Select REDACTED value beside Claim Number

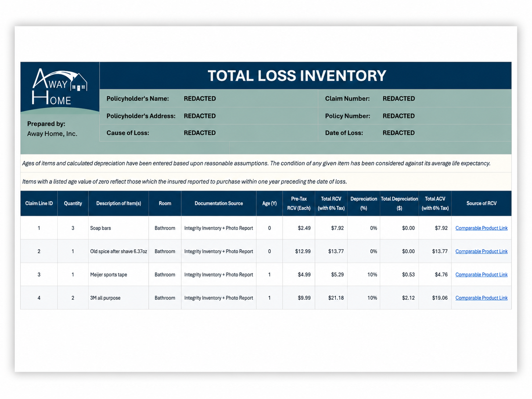tap(399, 98)
